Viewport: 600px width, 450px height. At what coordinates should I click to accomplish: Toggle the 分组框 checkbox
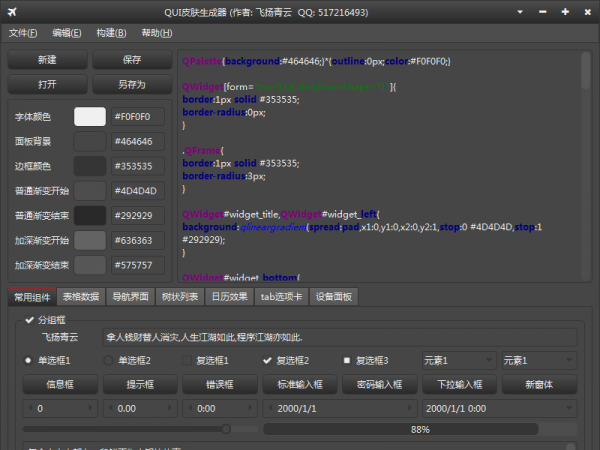coord(29,320)
